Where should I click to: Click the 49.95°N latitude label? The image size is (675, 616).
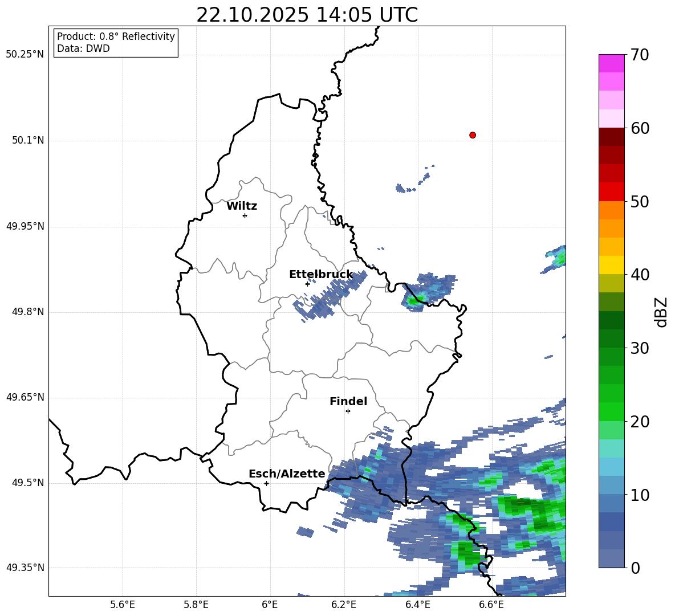(25, 226)
